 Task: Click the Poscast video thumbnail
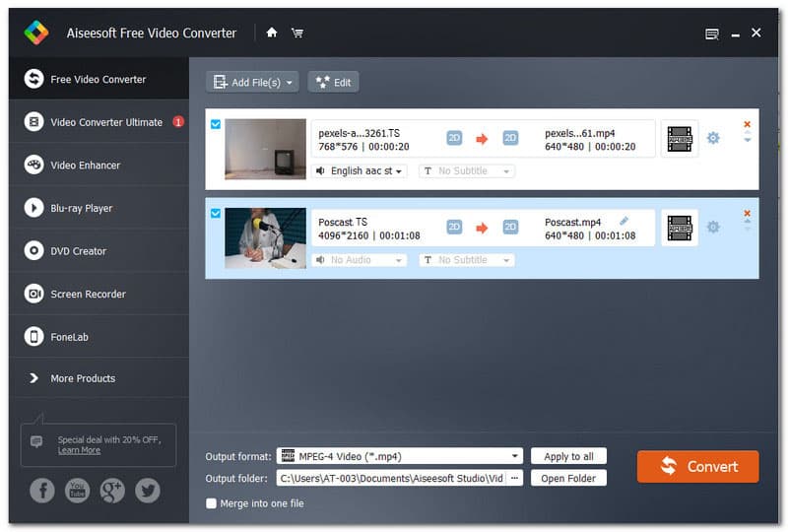point(265,238)
